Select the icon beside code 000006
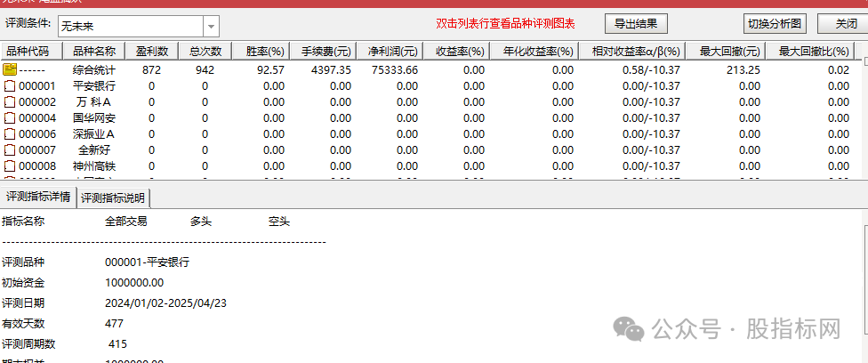 tap(10, 134)
